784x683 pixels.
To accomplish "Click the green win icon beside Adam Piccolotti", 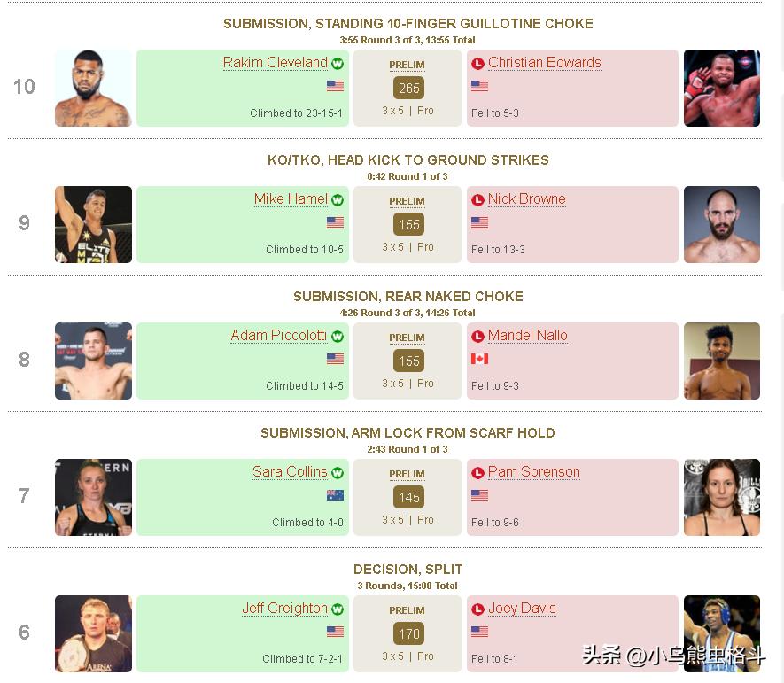I will click(338, 337).
